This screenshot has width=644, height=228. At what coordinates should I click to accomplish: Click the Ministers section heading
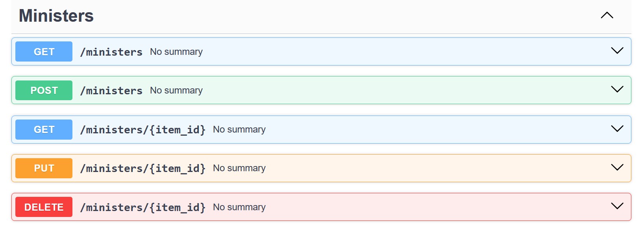pyautogui.click(x=56, y=16)
